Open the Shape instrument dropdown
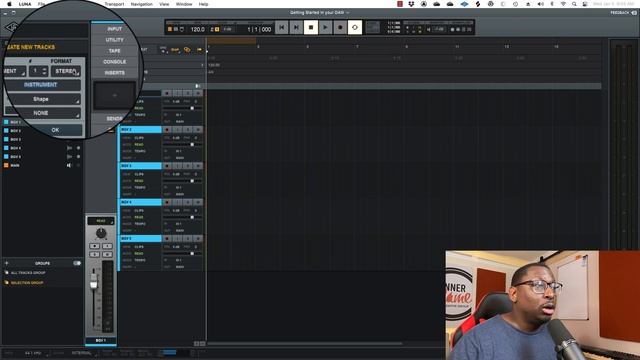Image resolution: width=640 pixels, height=360 pixels. point(44,99)
